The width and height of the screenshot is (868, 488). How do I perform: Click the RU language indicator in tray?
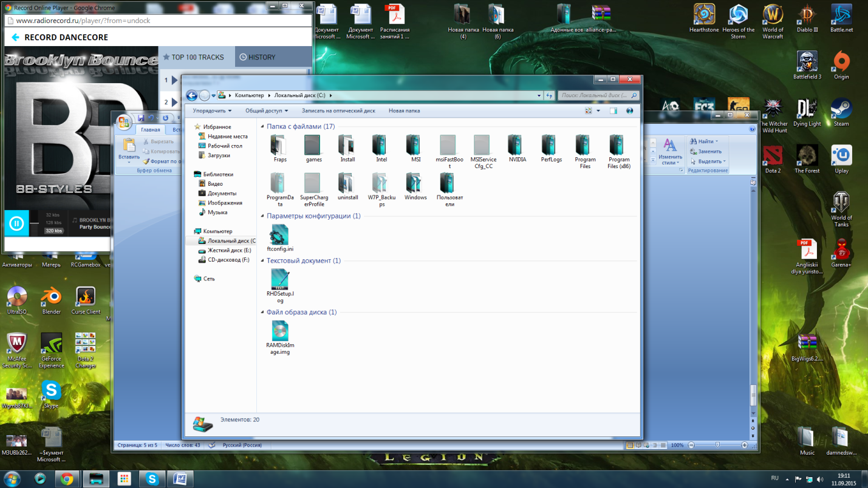coord(774,478)
